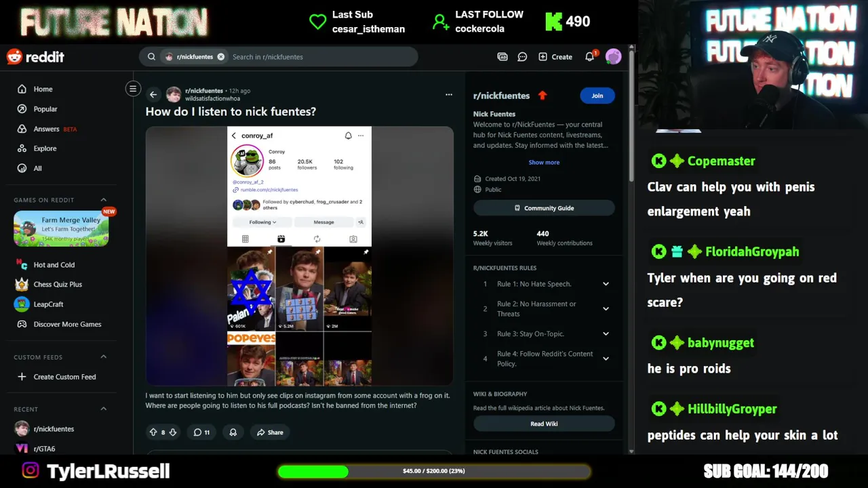Remove the r/nickfuentes search filter chip
Screen dimensions: 868x488
pyautogui.click(x=220, y=57)
